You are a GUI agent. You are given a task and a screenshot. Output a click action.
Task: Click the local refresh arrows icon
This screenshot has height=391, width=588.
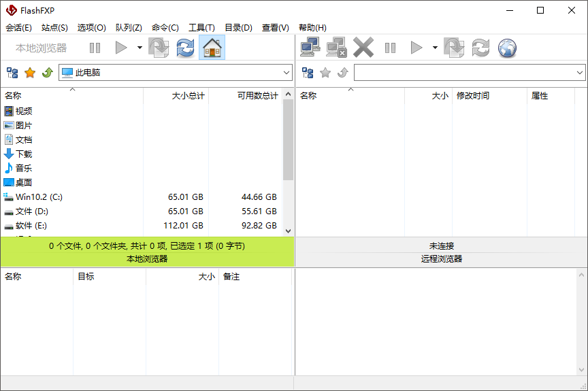(x=186, y=48)
